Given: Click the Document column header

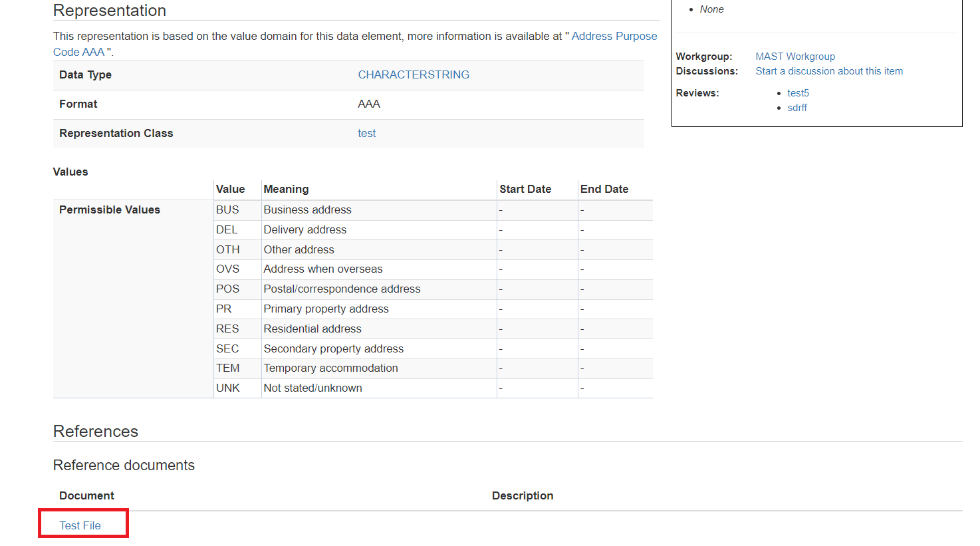Looking at the screenshot, I should [86, 496].
